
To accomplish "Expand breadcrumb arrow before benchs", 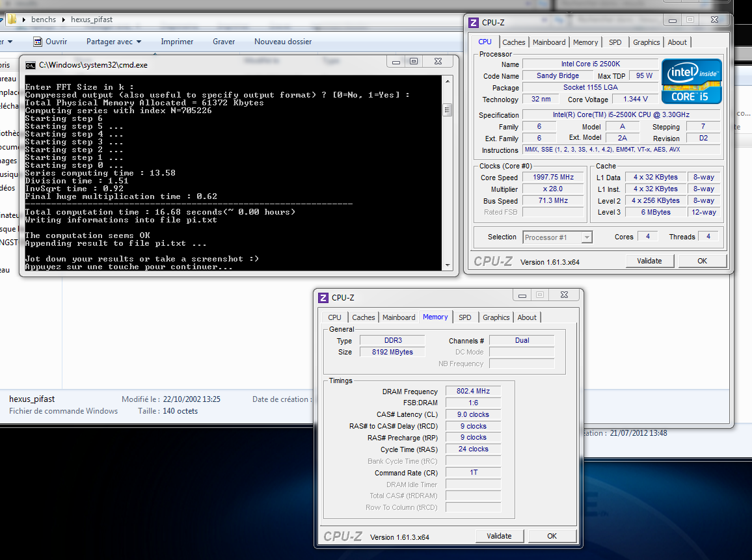I will [x=23, y=20].
